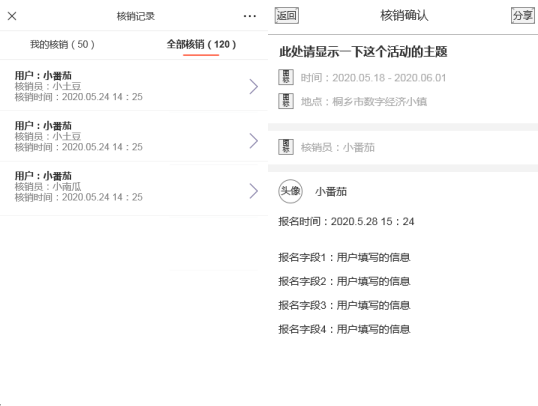The image size is (538, 406).
Task: Tap the 返回 back button
Action: (x=286, y=15)
